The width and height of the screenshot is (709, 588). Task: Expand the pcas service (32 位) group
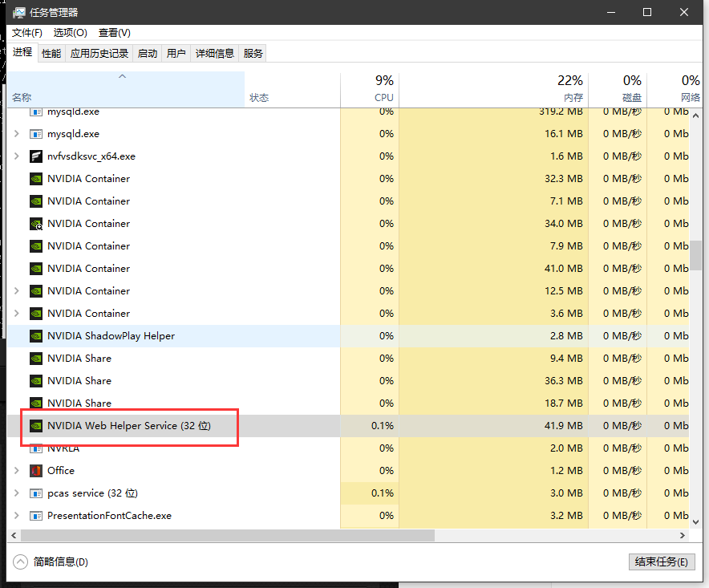pos(17,493)
